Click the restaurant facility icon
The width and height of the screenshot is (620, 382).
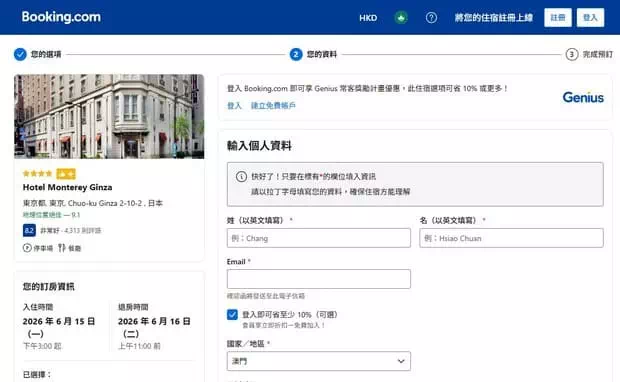(x=62, y=248)
